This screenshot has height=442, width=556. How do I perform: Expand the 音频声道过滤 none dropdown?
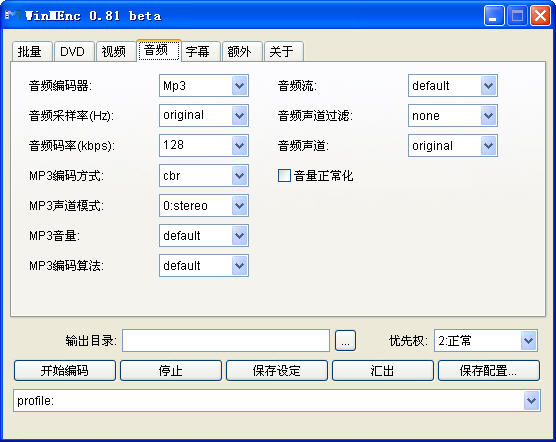[x=453, y=115]
